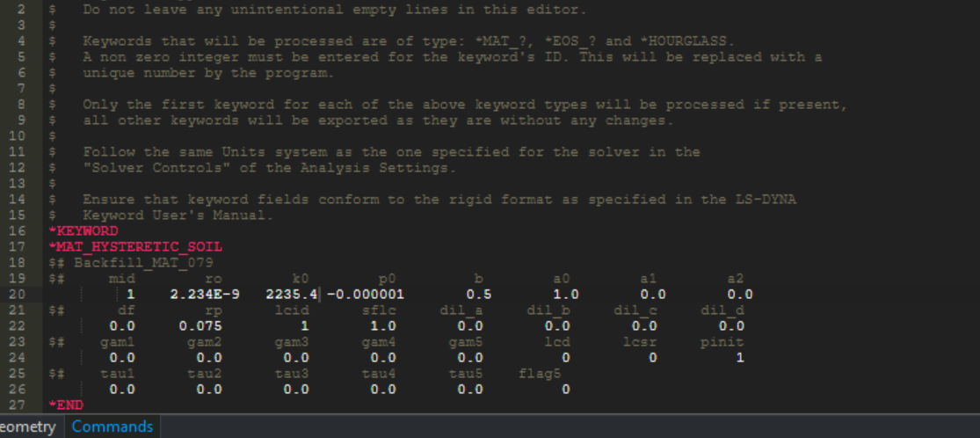Click the gam3 column header
Screen dimensions: 980x438
coord(292,341)
